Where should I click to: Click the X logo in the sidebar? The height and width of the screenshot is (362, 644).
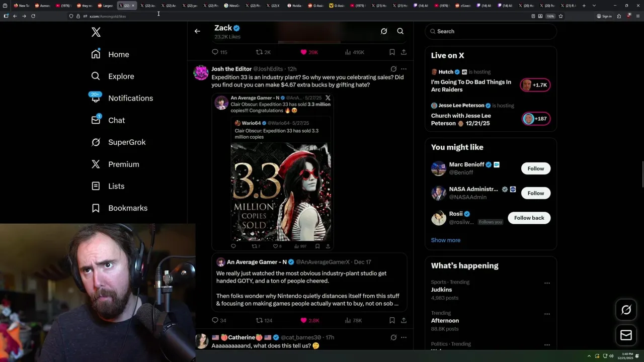pos(96,33)
